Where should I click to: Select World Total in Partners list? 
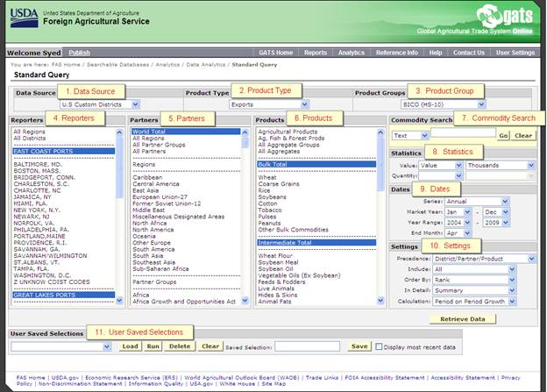(x=186, y=132)
